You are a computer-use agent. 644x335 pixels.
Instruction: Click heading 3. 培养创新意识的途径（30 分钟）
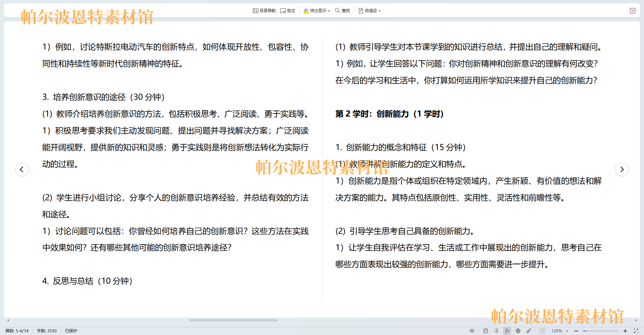tap(103, 97)
